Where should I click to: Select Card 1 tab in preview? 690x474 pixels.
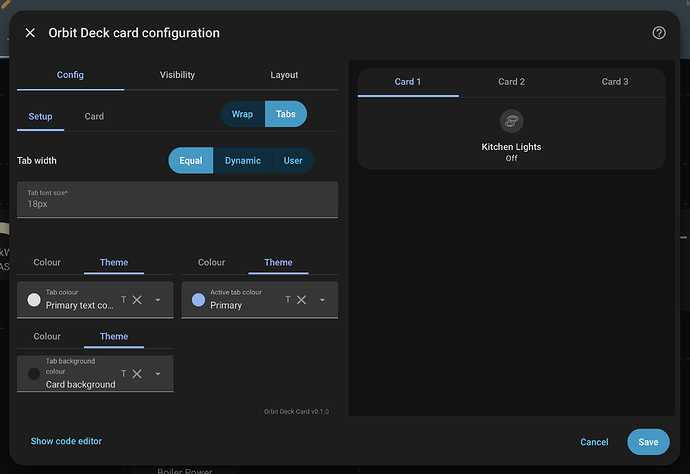(408, 82)
